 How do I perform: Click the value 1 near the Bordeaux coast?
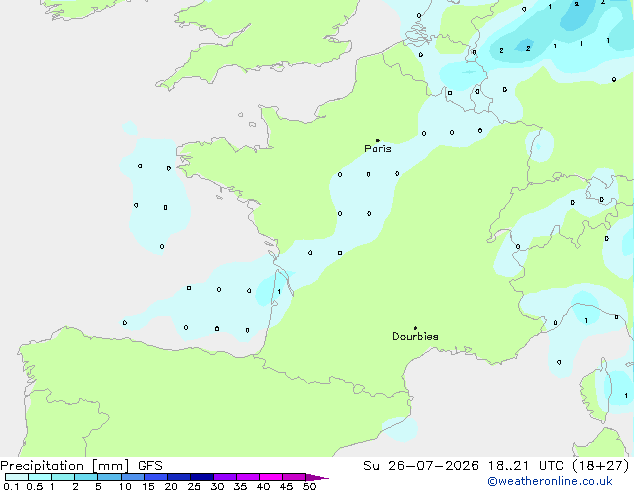[x=279, y=291]
